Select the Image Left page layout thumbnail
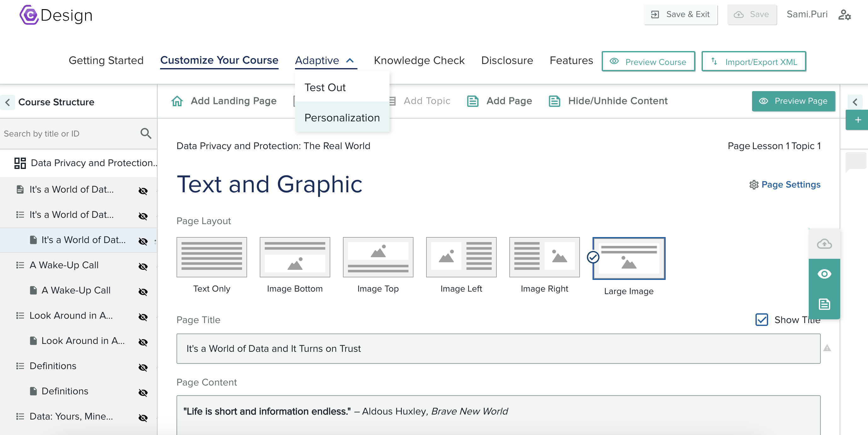Viewport: 868px width, 435px height. (x=461, y=257)
